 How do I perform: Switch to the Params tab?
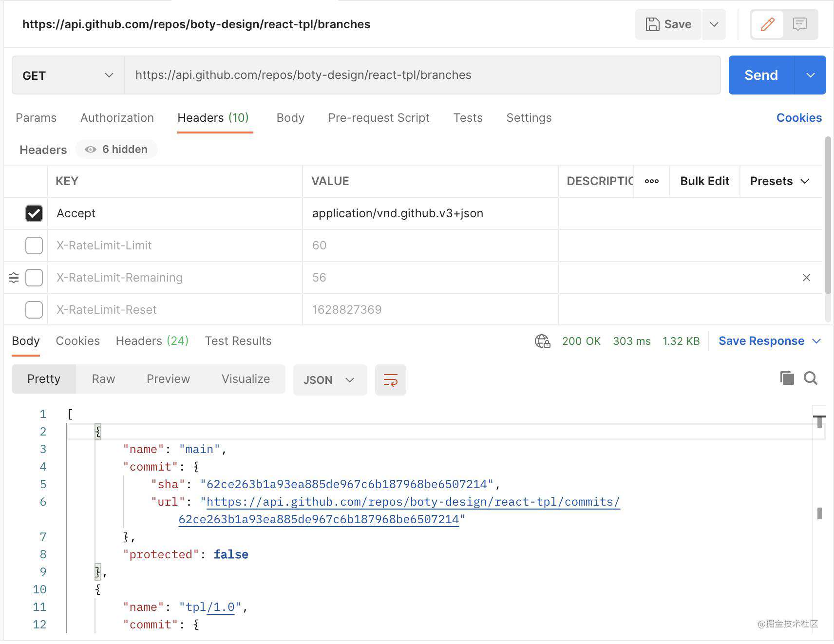36,118
